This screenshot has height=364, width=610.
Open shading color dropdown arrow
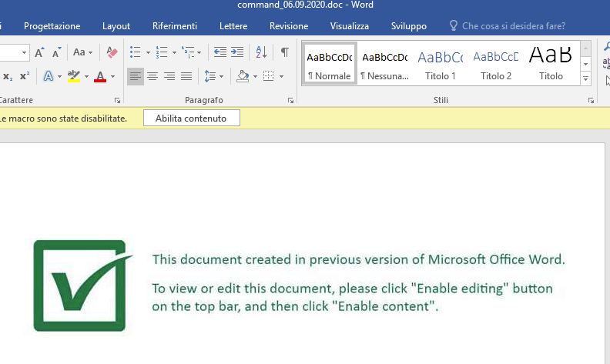click(x=255, y=77)
